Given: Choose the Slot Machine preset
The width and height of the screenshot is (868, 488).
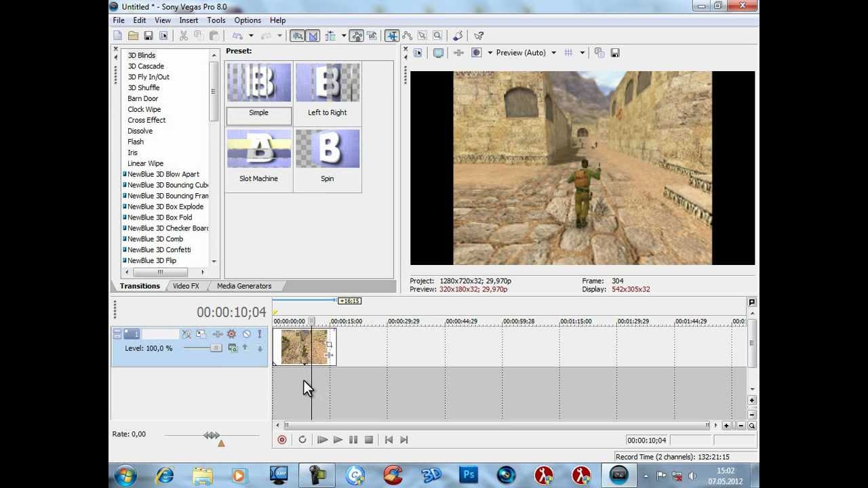Looking at the screenshot, I should (x=258, y=159).
